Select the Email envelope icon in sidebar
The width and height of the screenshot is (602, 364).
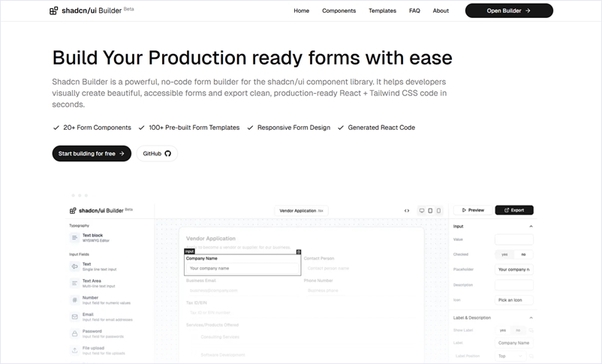point(74,316)
